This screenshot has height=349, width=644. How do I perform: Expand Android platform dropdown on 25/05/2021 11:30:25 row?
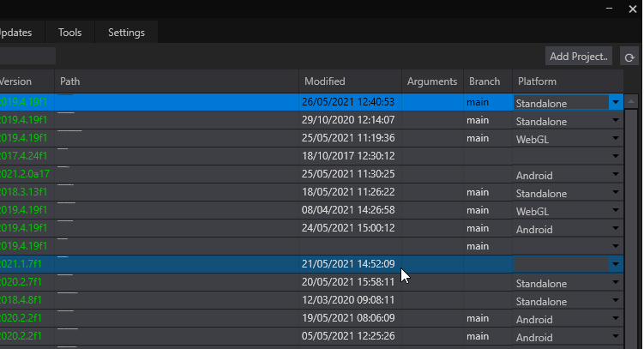coord(615,174)
